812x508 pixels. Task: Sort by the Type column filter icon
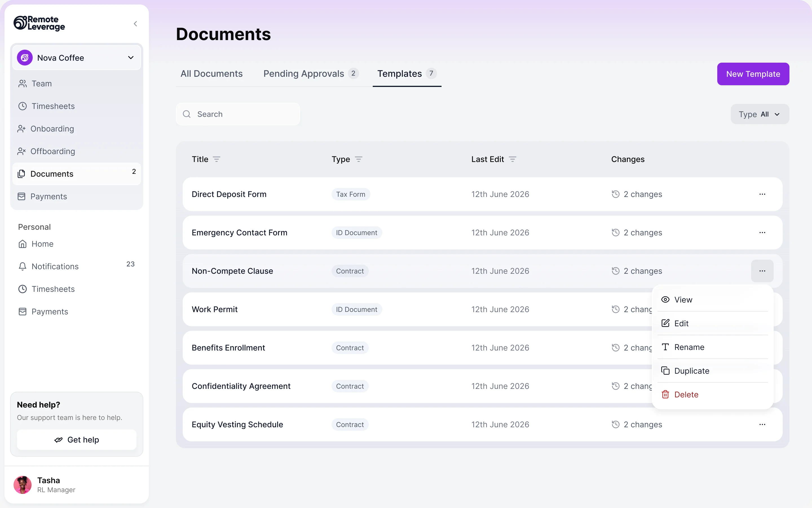pos(358,159)
